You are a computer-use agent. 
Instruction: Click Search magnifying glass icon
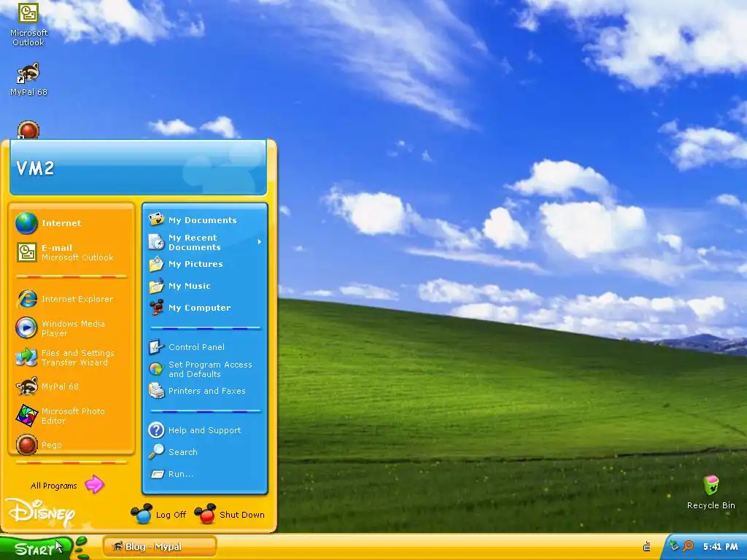click(x=156, y=451)
